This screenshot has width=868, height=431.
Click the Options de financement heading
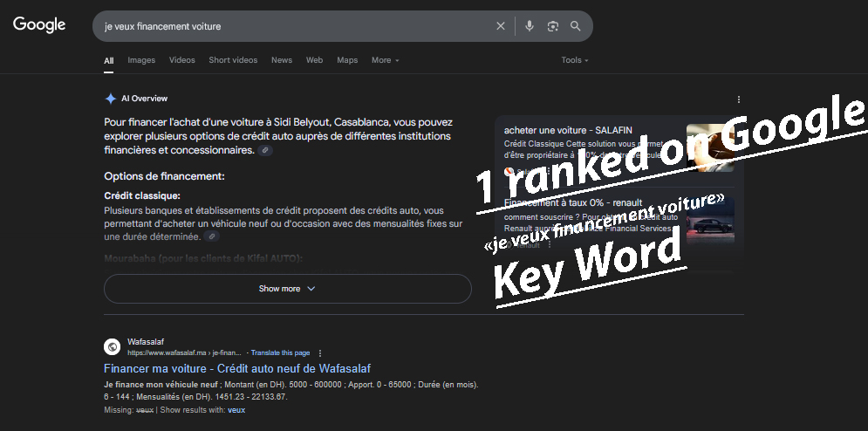[164, 176]
